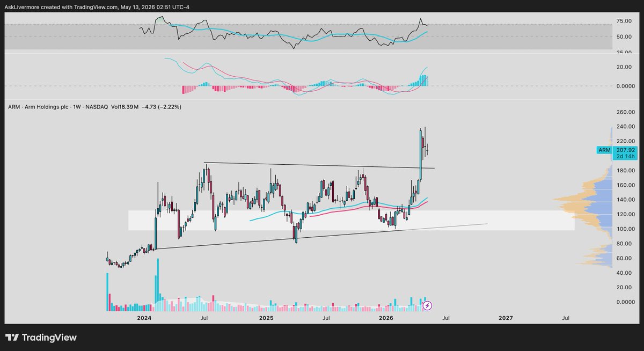This screenshot has width=644, height=351.
Task: Click the '2026' time axis label
Action: pos(386,318)
